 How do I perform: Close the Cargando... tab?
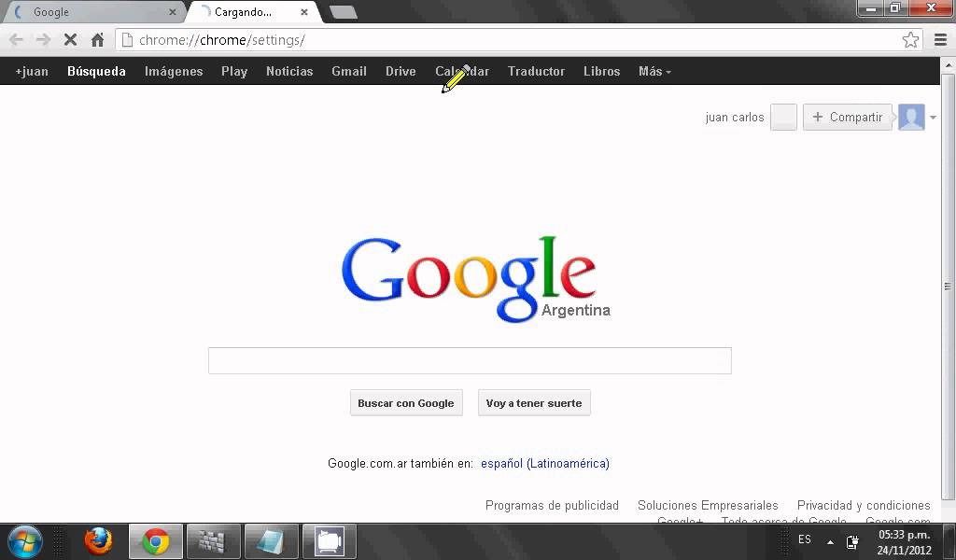304,11
